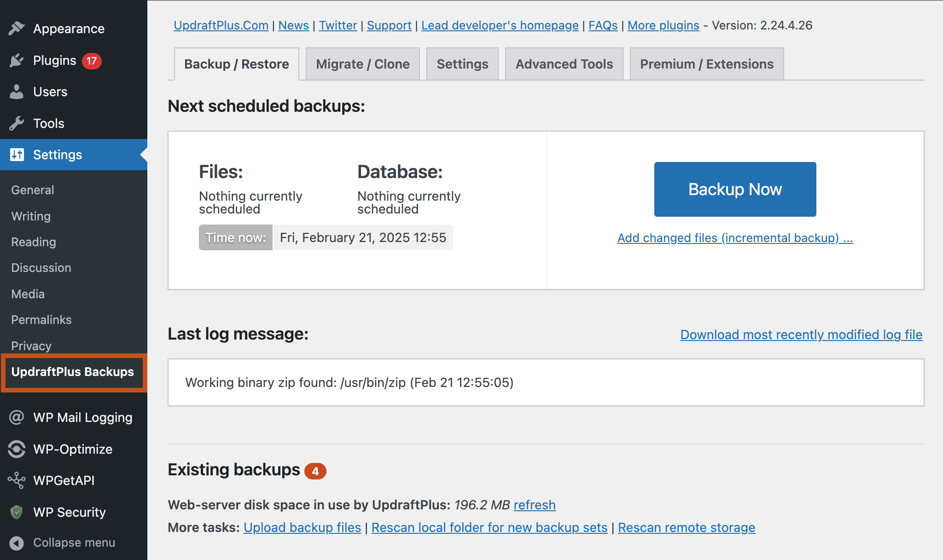Rescan remote storage for backups

pyautogui.click(x=687, y=527)
